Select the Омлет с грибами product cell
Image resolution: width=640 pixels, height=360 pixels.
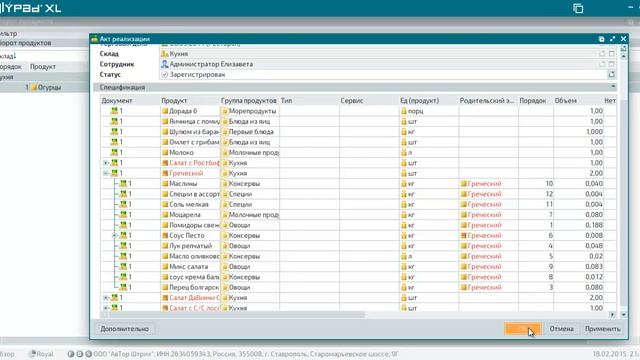click(190, 142)
